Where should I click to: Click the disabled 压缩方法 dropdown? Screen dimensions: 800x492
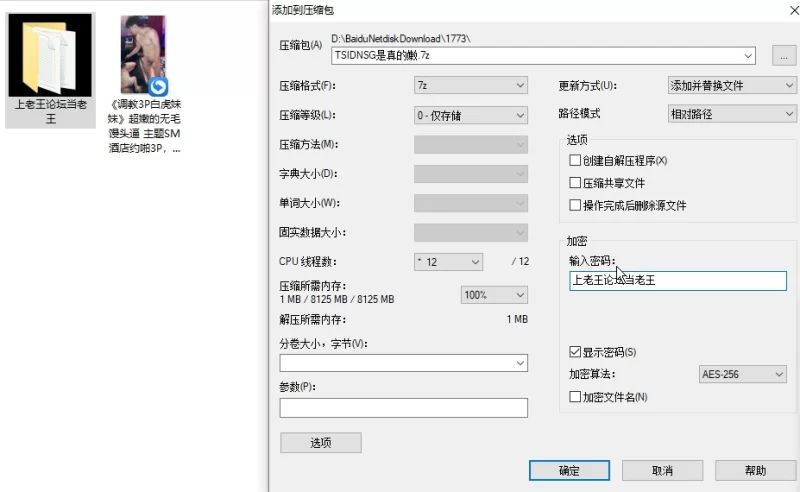click(470, 145)
